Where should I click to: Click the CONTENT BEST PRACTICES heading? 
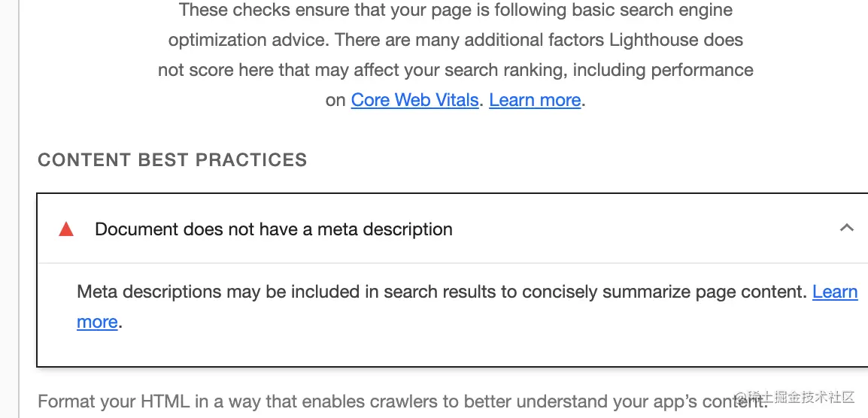pyautogui.click(x=172, y=160)
